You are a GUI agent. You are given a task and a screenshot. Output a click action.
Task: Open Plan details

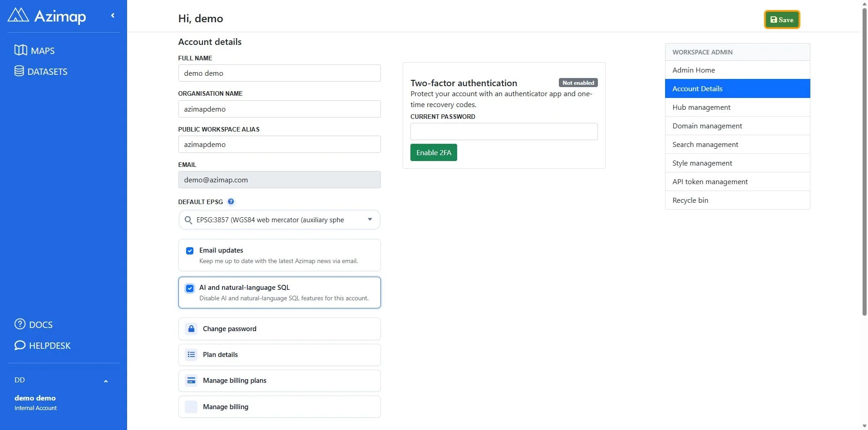click(279, 355)
